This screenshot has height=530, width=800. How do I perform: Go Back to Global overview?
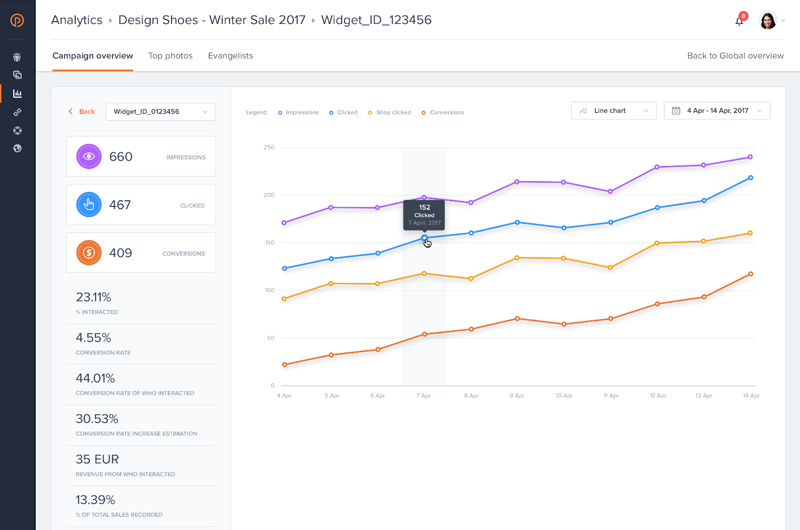click(x=735, y=56)
